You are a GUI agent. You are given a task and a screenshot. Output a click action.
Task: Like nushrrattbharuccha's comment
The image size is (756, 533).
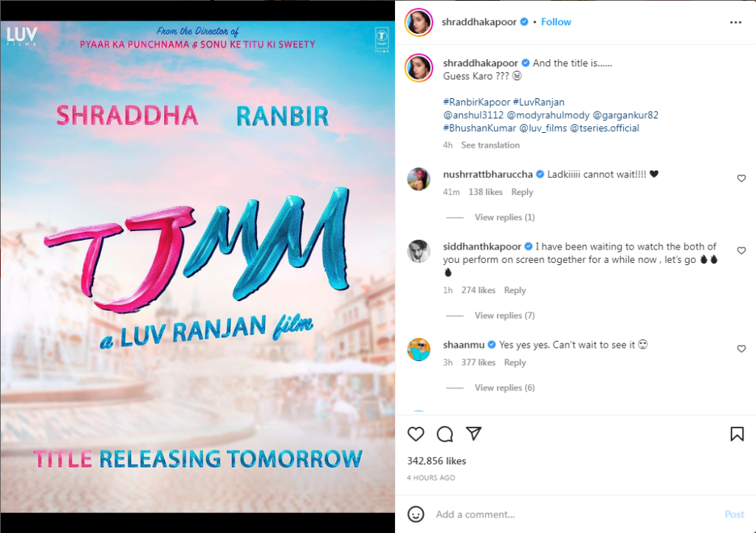741,179
